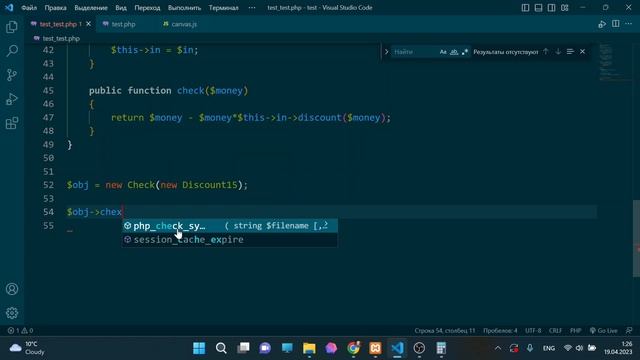Open the Вид menu
This screenshot has height=360, width=640.
pyautogui.click(x=121, y=7)
